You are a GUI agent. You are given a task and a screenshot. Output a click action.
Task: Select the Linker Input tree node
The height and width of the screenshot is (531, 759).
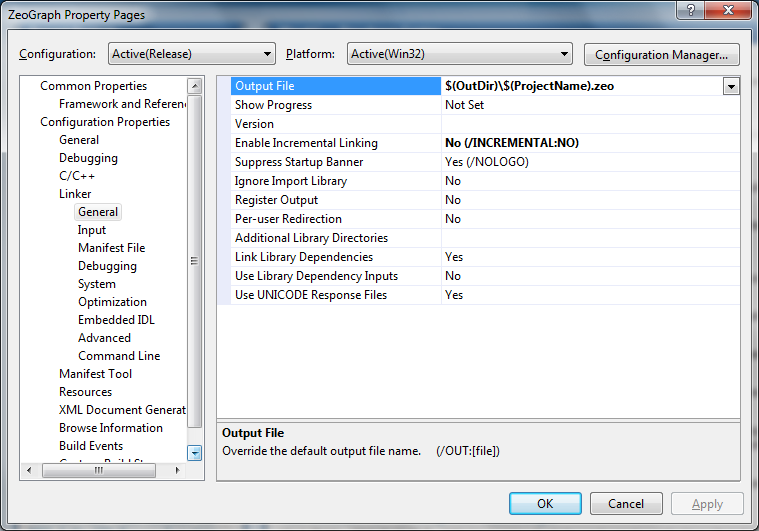92,230
